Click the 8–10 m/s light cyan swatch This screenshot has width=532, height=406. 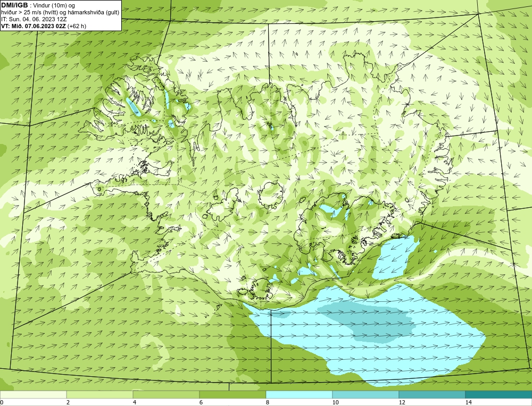click(x=299, y=395)
